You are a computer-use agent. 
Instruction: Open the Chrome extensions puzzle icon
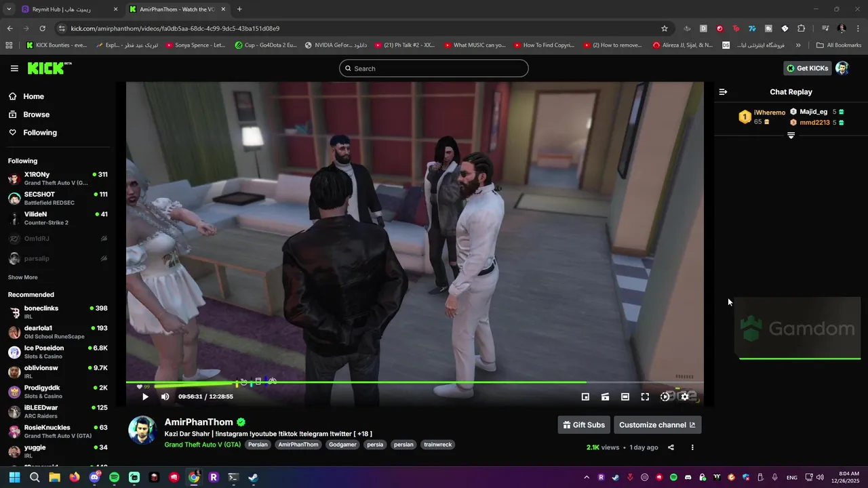coord(802,28)
